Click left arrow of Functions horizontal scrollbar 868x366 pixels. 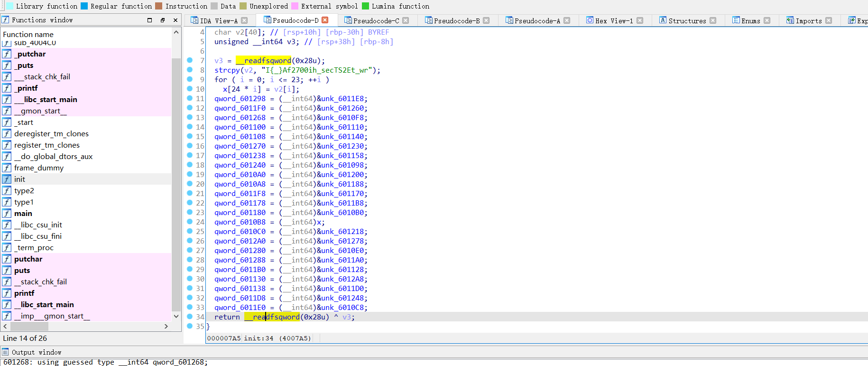tap(5, 326)
